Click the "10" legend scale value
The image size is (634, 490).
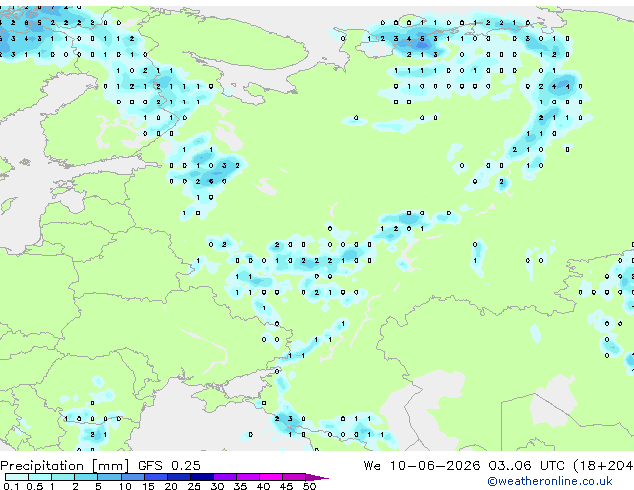[125, 486]
